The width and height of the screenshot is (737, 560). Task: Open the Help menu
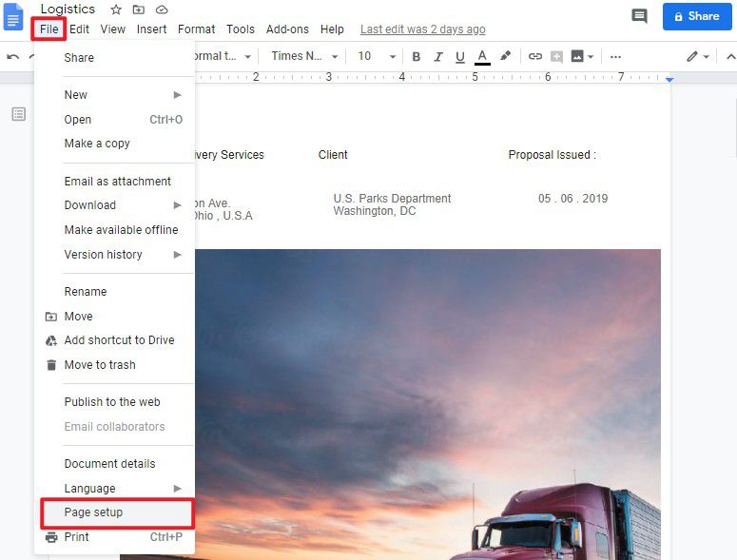[x=332, y=29]
